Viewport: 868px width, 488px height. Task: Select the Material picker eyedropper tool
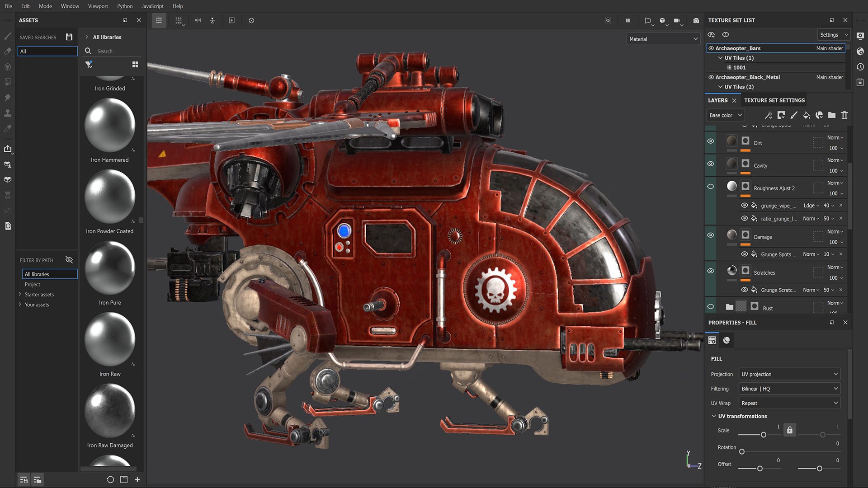(8, 128)
